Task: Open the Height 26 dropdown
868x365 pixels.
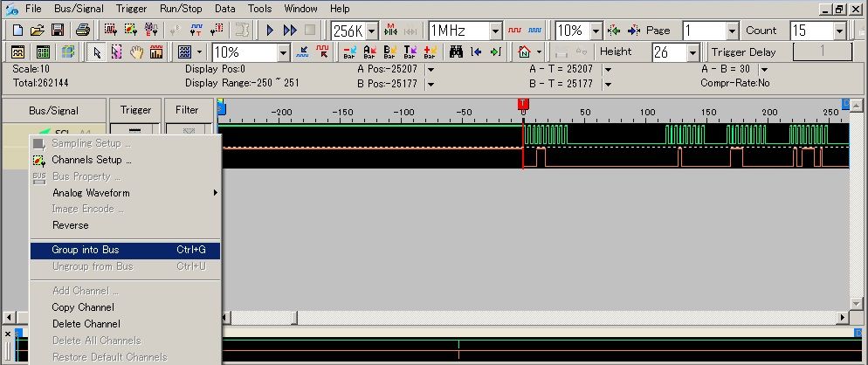Action: click(693, 52)
